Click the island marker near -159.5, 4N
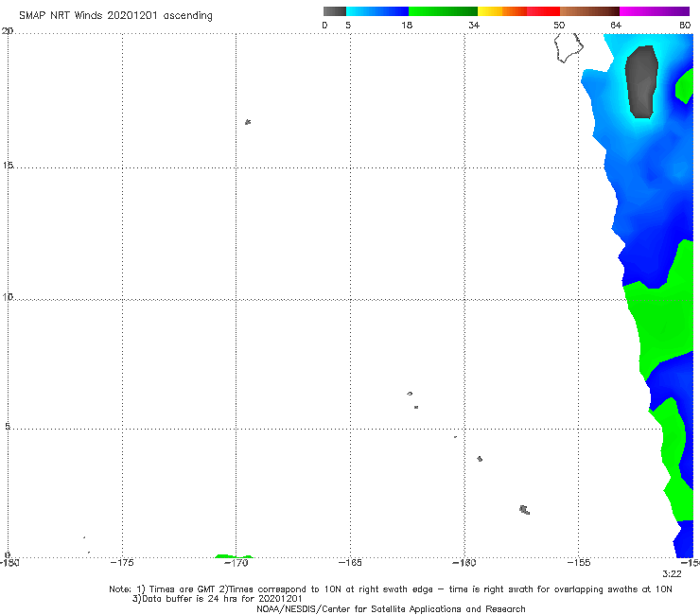700x615 pixels. coord(480,459)
